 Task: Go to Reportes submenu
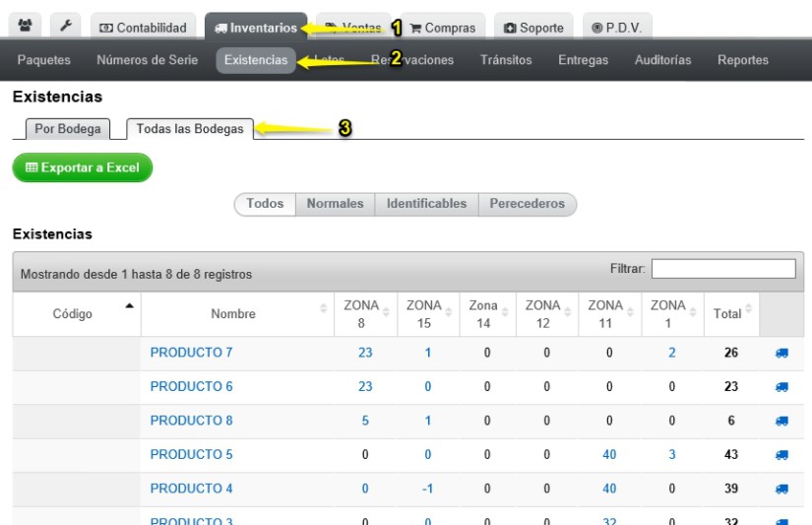[x=742, y=60]
